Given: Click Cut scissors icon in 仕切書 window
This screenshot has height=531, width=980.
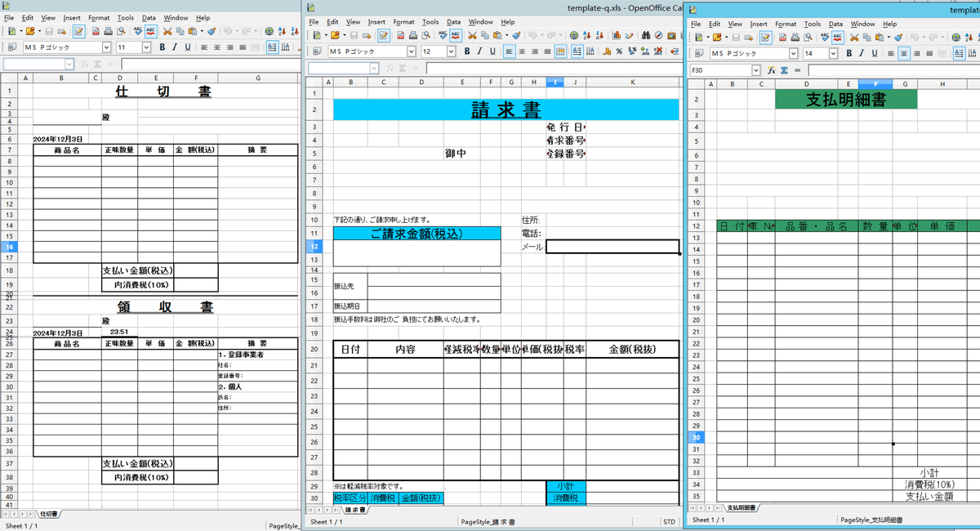Looking at the screenshot, I should (x=167, y=32).
